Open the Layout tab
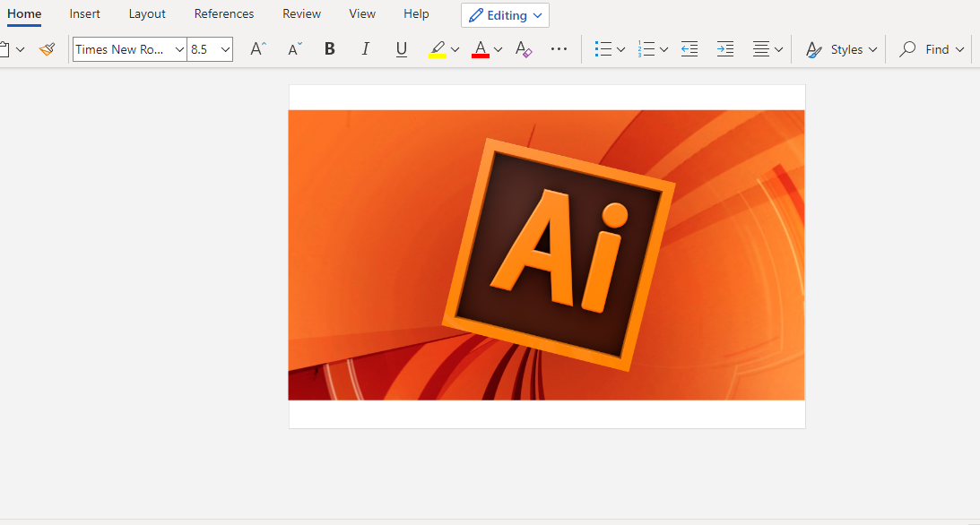The height and width of the screenshot is (525, 980). point(147,13)
